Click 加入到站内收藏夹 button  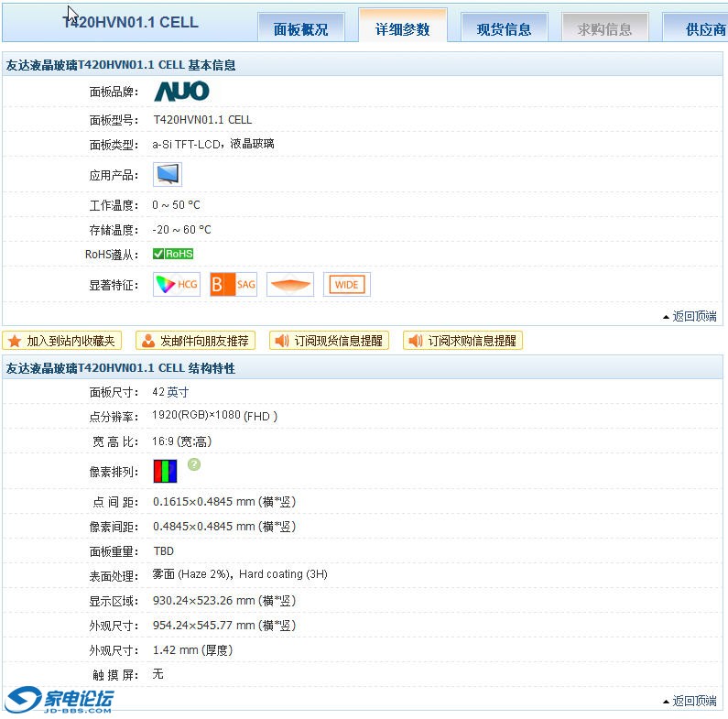62,341
